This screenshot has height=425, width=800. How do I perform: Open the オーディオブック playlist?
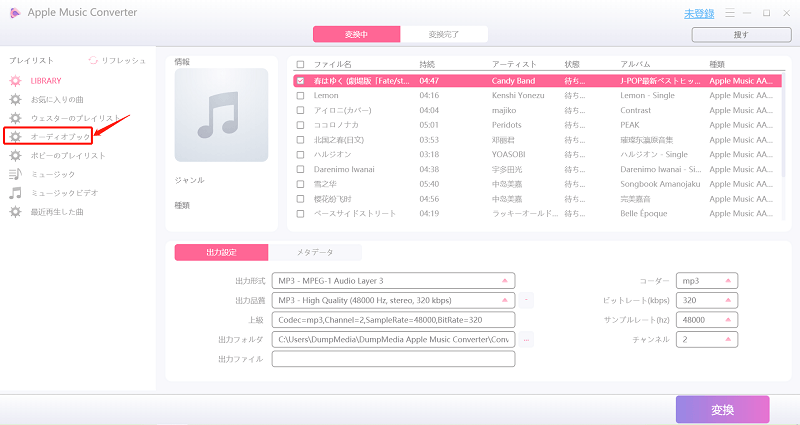tap(60, 137)
